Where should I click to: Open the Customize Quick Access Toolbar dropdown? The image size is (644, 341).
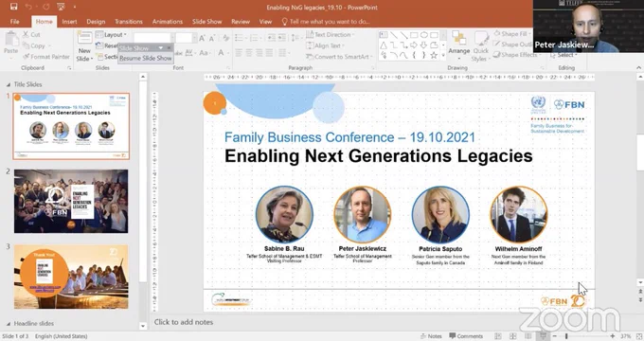click(74, 7)
